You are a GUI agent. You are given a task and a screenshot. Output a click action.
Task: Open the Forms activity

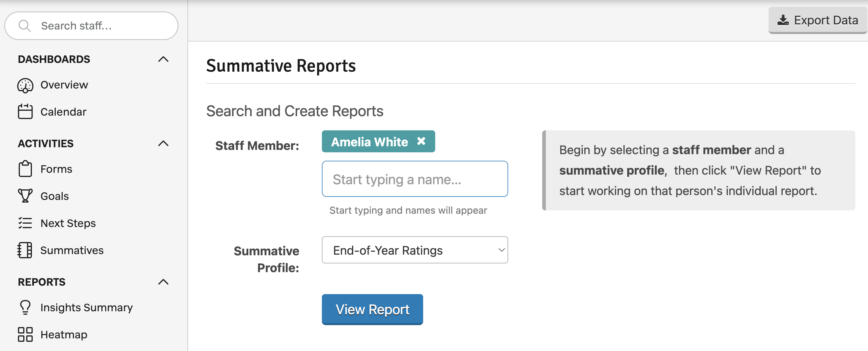coord(56,169)
